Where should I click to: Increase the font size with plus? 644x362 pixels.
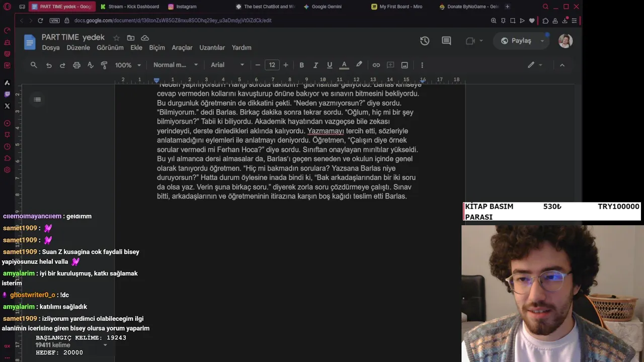(286, 65)
